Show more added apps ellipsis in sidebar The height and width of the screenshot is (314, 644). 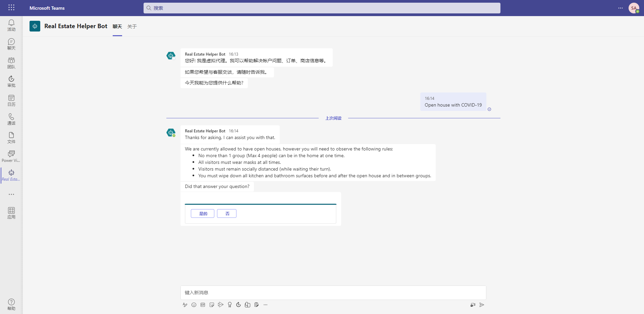pos(11,194)
